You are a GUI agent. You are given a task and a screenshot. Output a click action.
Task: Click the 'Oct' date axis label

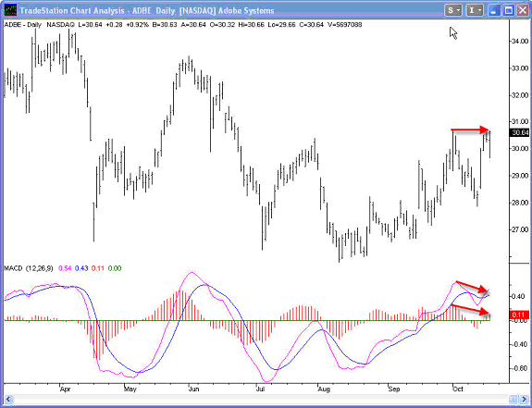click(x=458, y=389)
